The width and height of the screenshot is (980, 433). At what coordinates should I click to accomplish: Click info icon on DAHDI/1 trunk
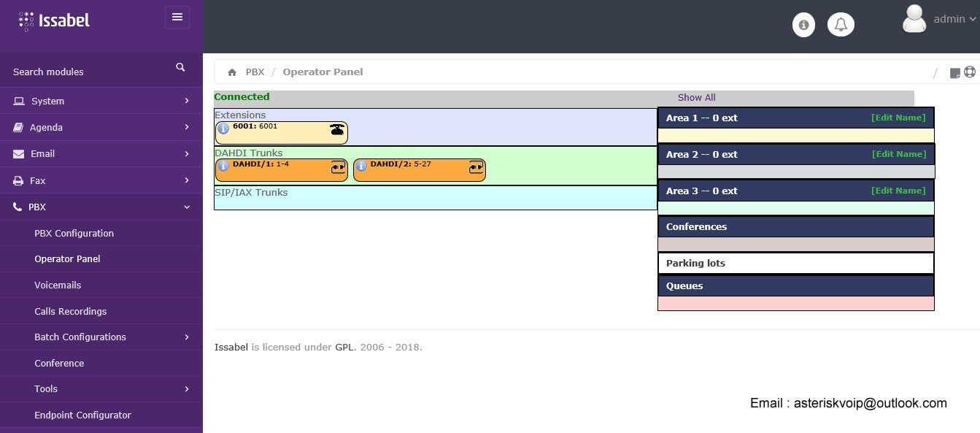223,166
